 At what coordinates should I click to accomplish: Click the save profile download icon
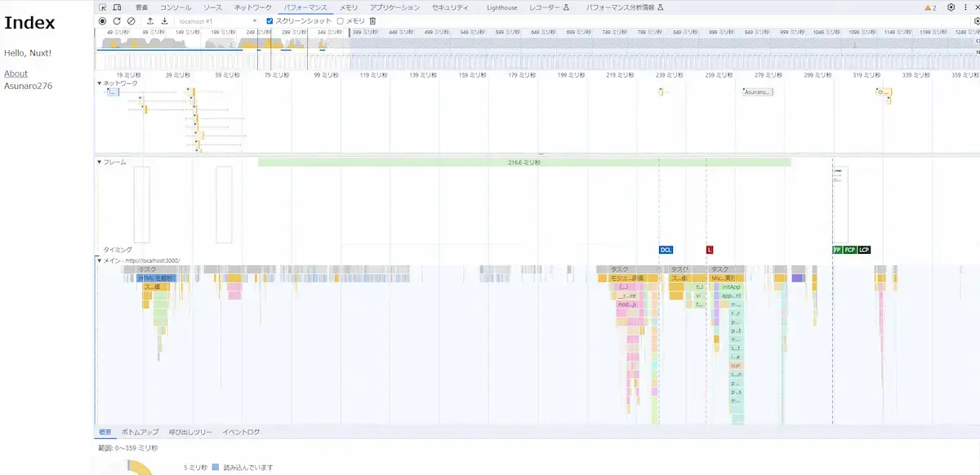tap(165, 21)
